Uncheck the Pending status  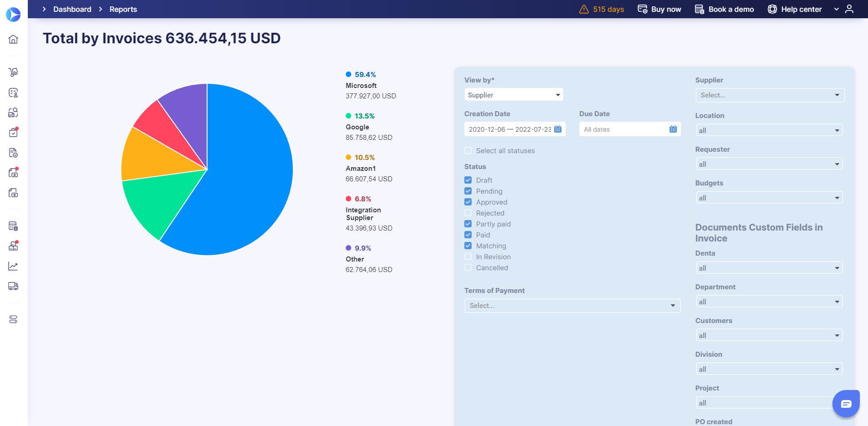coord(468,191)
